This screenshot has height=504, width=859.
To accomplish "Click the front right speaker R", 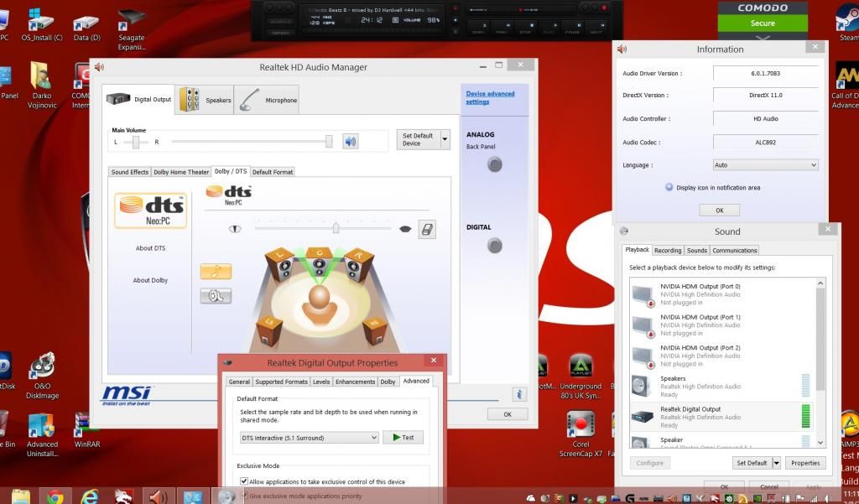I will [x=359, y=264].
